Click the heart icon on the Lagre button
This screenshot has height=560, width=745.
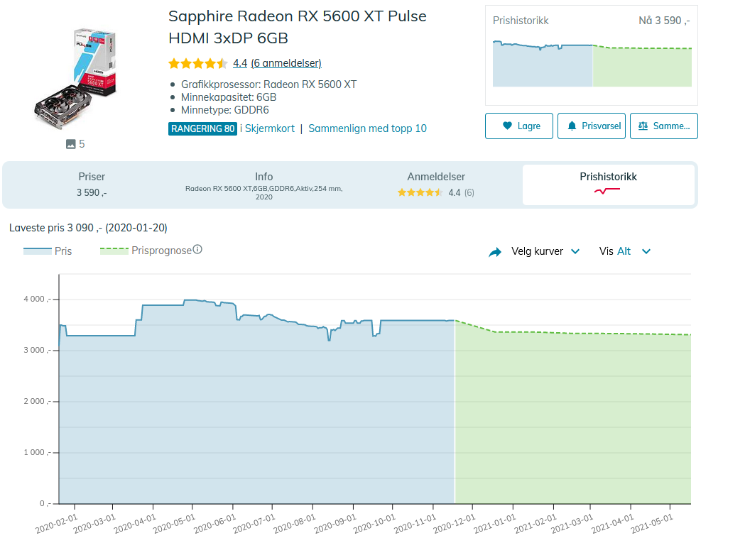tap(507, 126)
